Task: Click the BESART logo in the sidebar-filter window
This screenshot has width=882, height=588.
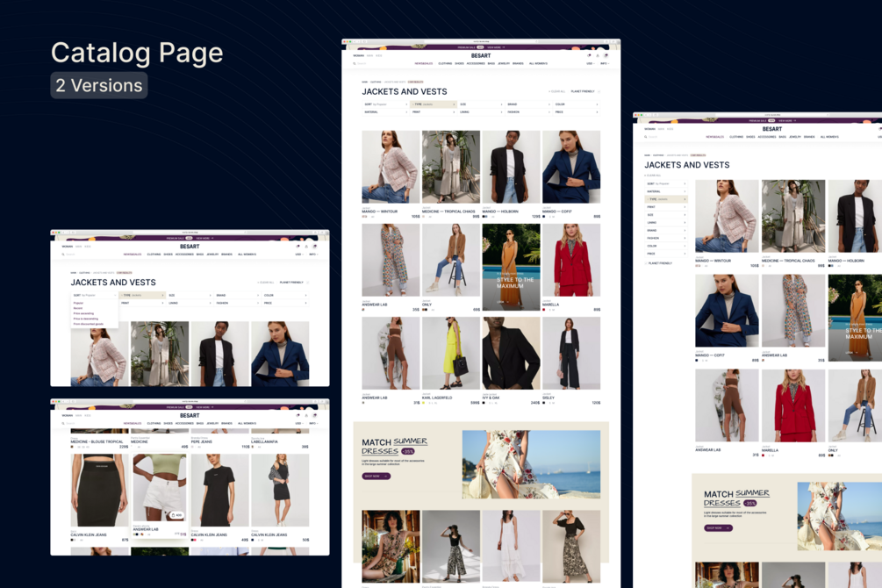Action: pyautogui.click(x=772, y=129)
